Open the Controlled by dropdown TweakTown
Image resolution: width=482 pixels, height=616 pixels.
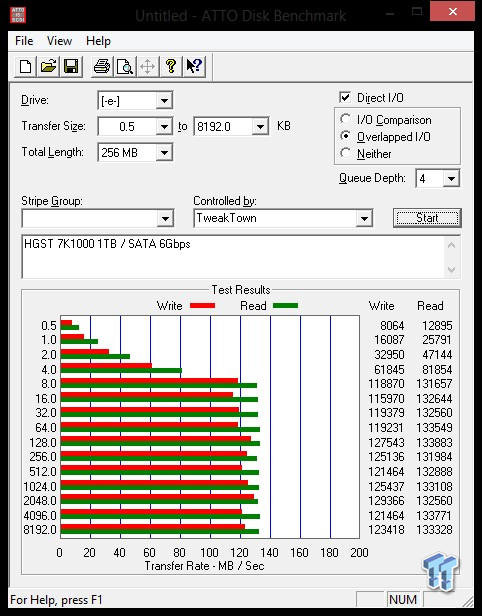click(x=364, y=218)
